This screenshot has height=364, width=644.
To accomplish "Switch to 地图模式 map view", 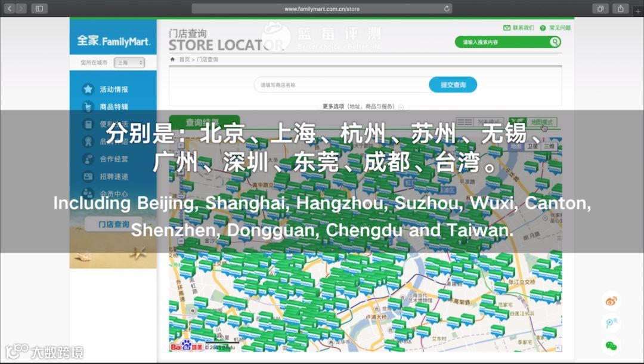I will coord(532,122).
